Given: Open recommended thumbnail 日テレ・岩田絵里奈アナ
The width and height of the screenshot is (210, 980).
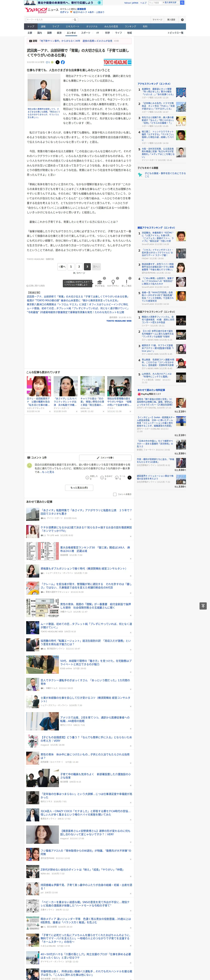Looking at the screenshot, I should [x=39, y=386].
